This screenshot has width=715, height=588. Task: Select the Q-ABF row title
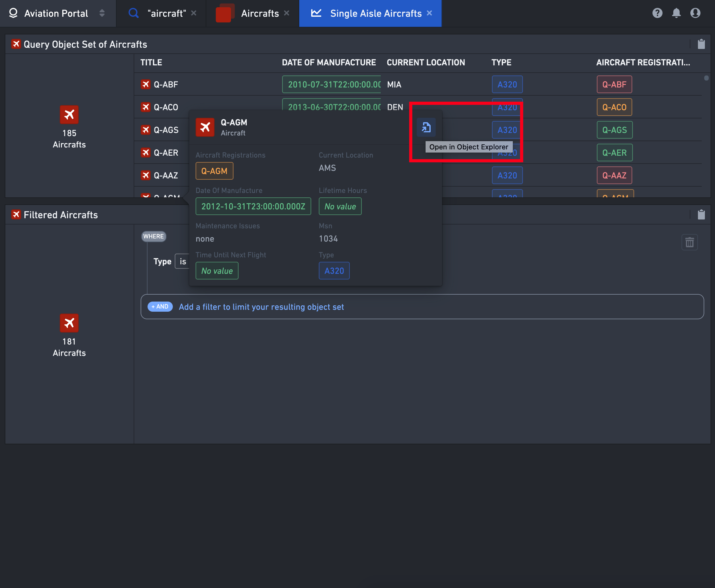pyautogui.click(x=166, y=84)
